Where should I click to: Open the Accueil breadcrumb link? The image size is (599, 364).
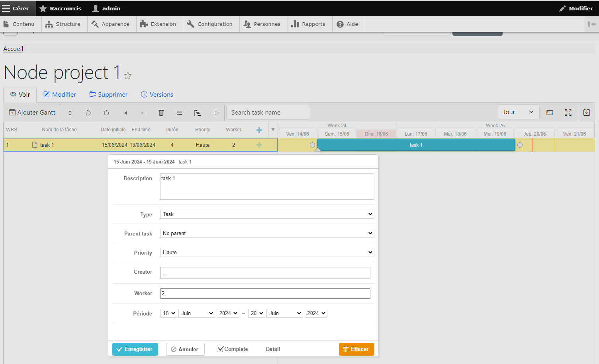point(13,49)
